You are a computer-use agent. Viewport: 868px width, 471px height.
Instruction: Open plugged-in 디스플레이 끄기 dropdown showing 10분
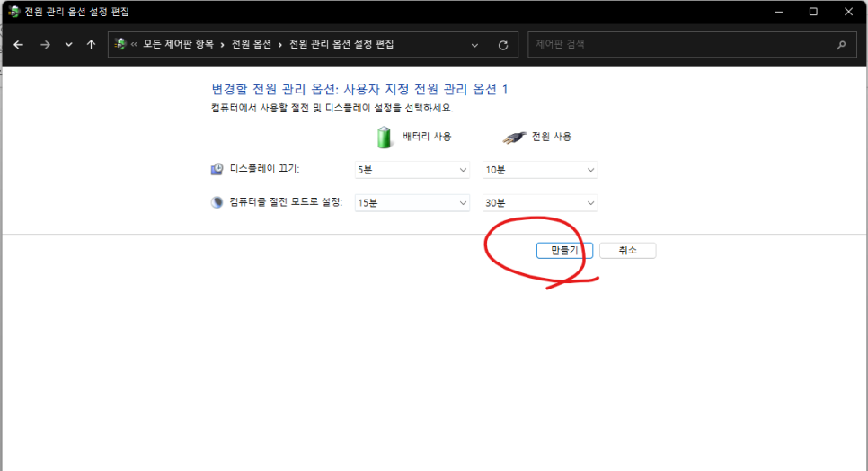click(540, 170)
